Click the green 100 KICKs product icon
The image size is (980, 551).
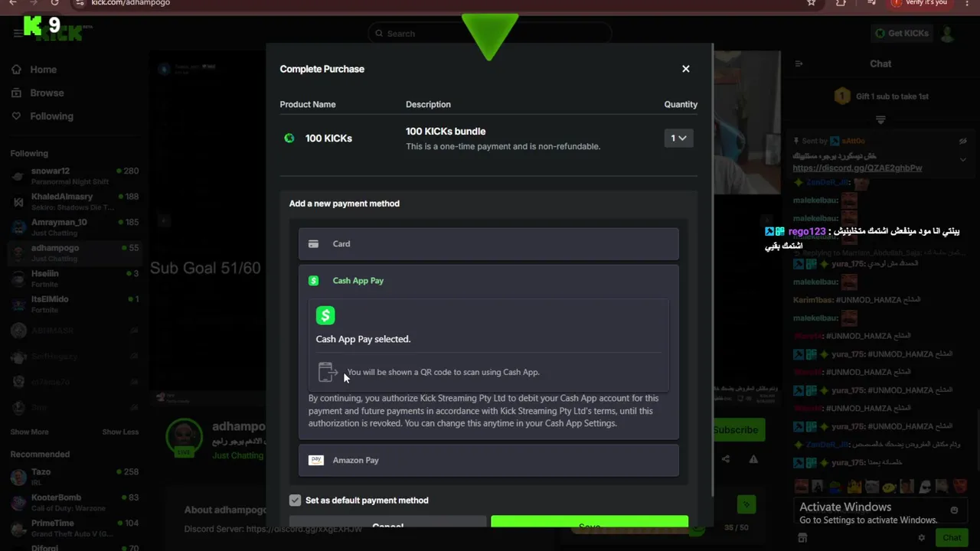click(289, 138)
